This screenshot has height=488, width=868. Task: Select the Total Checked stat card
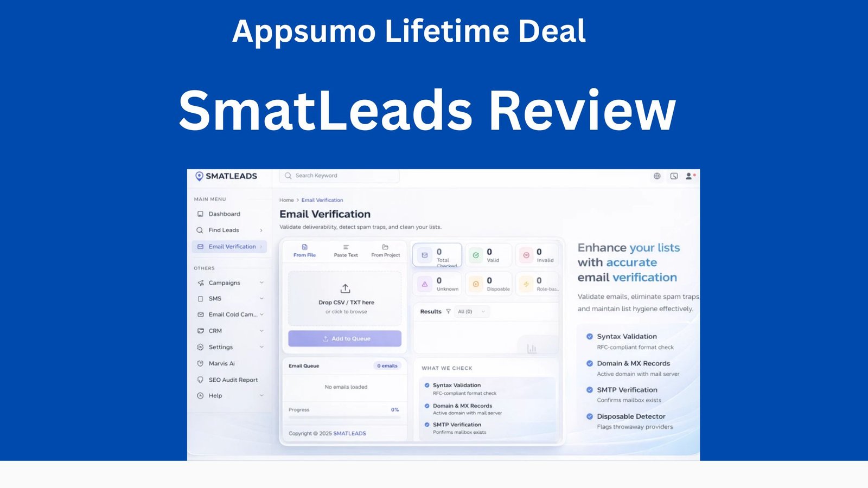tap(437, 255)
